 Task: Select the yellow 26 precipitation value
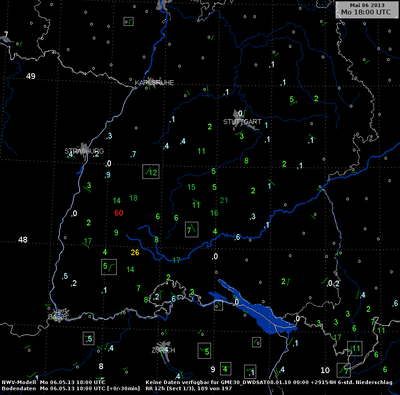click(x=135, y=252)
